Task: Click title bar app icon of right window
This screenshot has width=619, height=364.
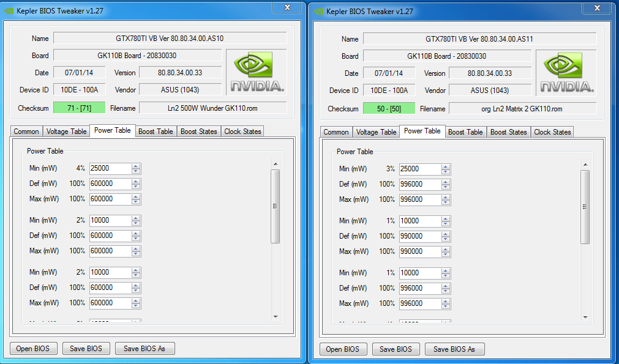Action: click(x=318, y=12)
